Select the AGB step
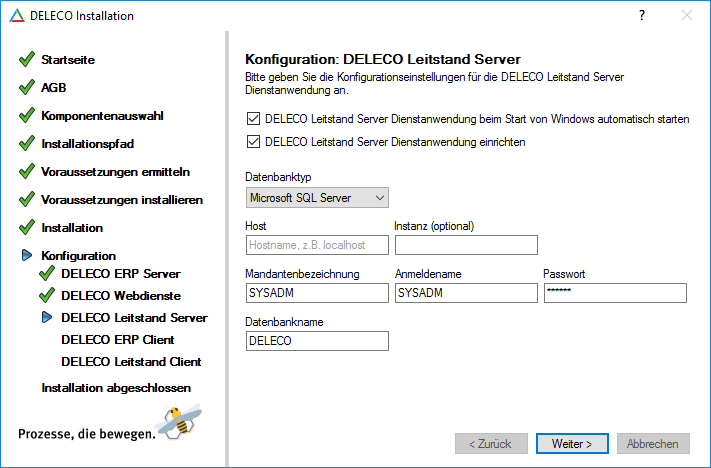 54,88
